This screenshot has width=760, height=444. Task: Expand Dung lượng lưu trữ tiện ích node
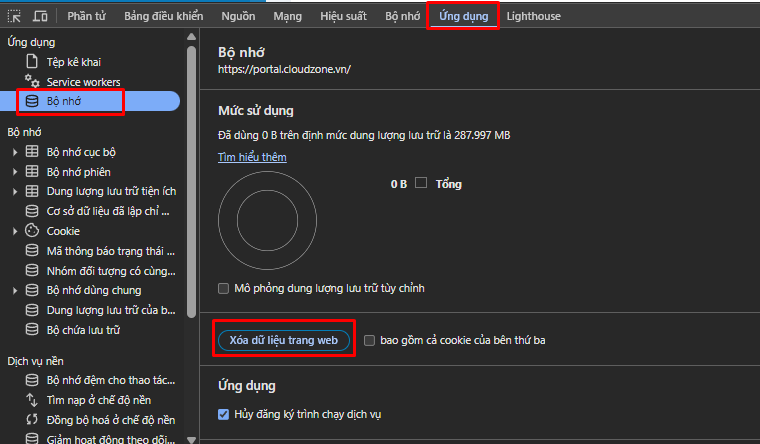coord(15,191)
